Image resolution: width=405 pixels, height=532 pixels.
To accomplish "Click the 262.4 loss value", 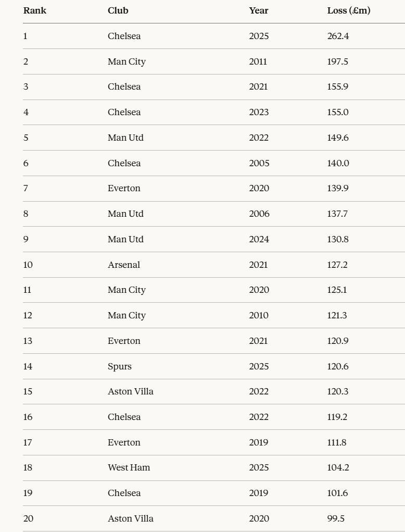I will pyautogui.click(x=338, y=36).
